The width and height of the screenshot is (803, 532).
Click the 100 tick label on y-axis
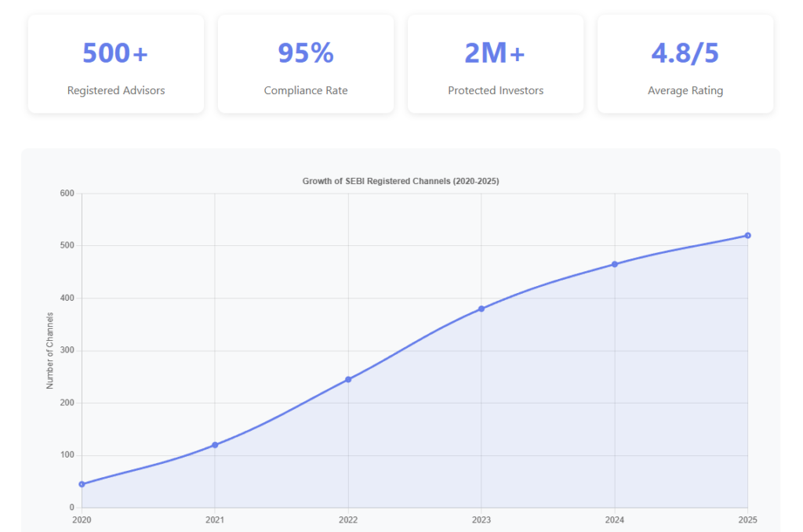[67, 455]
